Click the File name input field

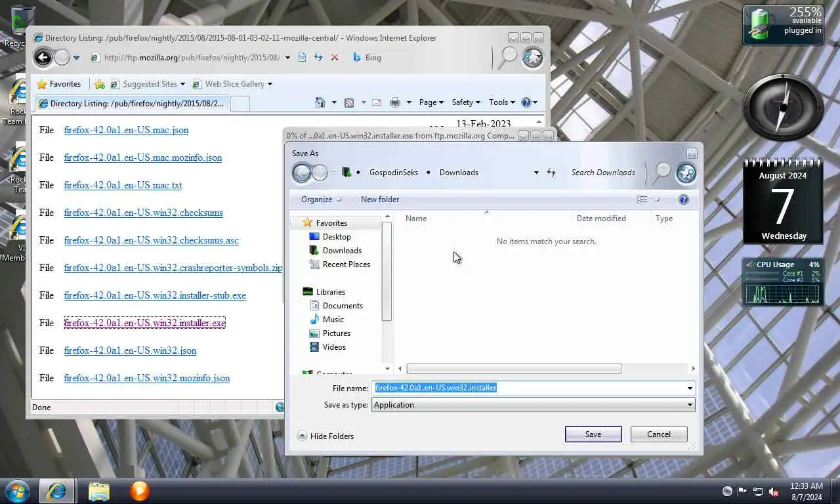tap(528, 388)
